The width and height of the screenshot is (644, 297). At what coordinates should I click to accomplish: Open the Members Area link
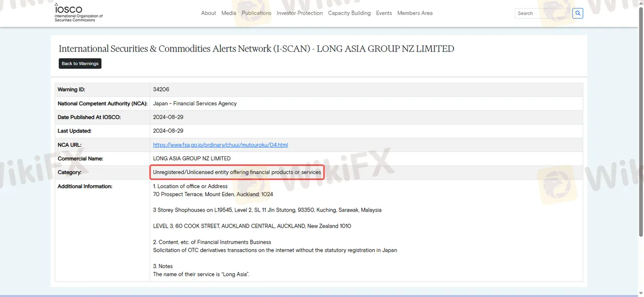click(415, 13)
